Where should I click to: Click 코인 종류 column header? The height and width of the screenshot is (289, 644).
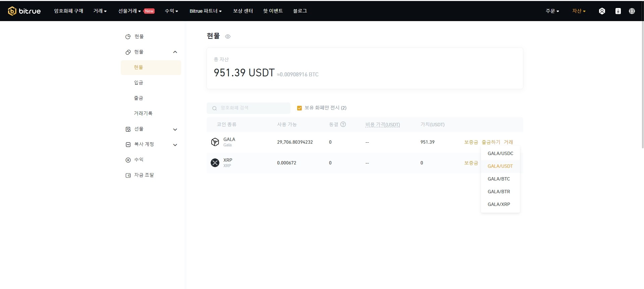pos(226,125)
